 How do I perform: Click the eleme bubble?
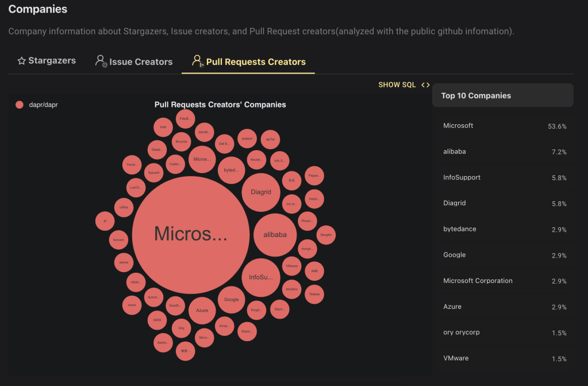(x=124, y=262)
